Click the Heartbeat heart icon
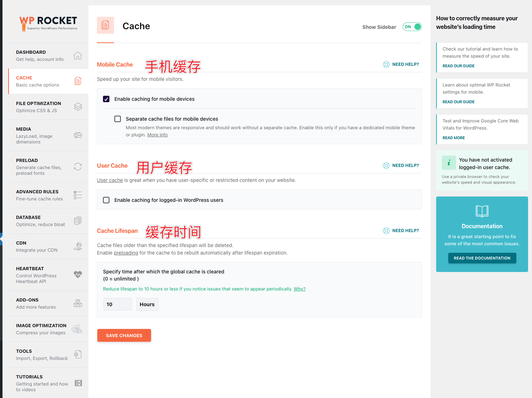The height and width of the screenshot is (398, 532). [78, 274]
